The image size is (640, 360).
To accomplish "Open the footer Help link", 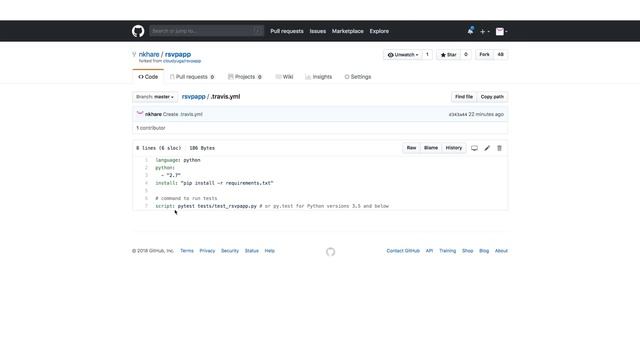I will (269, 251).
